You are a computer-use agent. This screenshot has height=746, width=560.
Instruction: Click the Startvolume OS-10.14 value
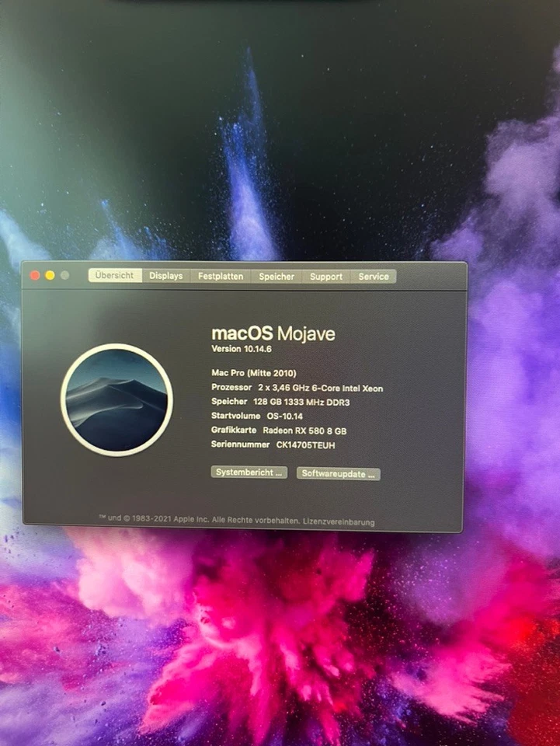point(285,417)
